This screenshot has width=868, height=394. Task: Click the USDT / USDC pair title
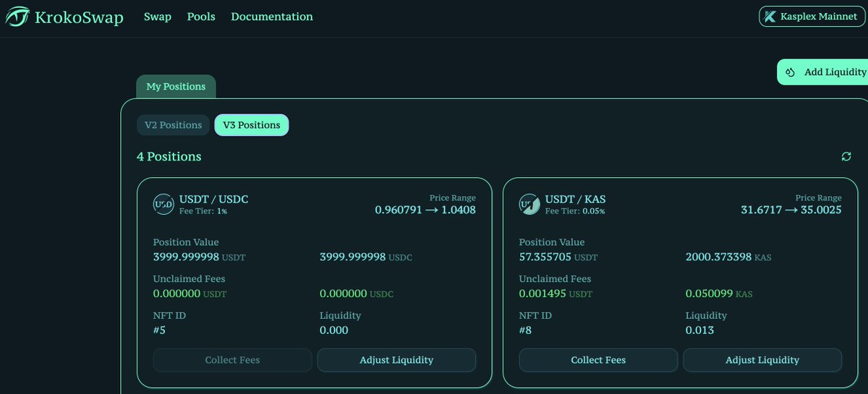(x=213, y=200)
